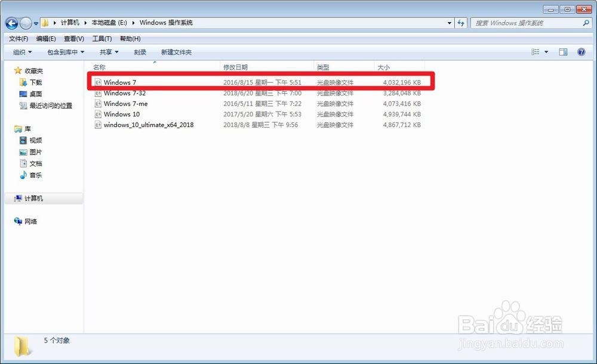Sort by the 大小 column header
The image size is (597, 364).
pos(383,67)
